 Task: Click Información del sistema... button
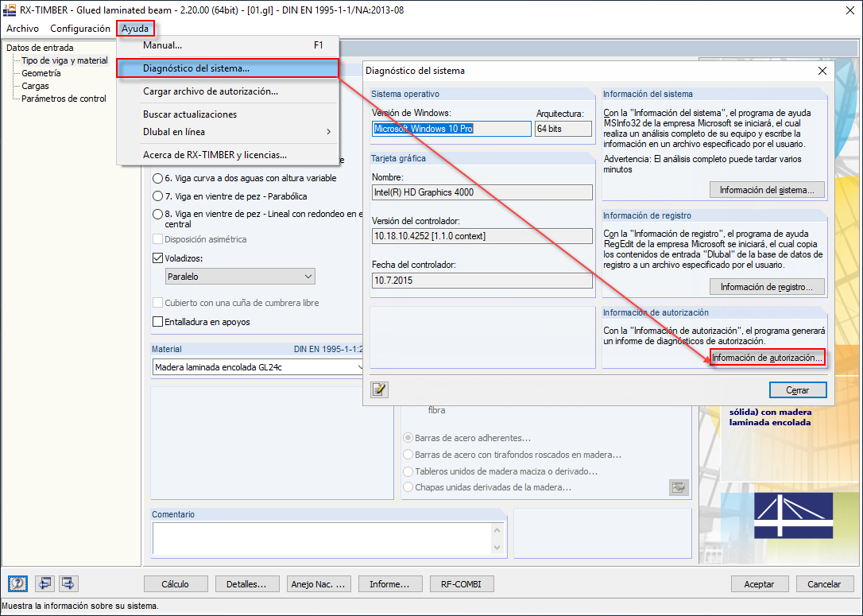767,190
